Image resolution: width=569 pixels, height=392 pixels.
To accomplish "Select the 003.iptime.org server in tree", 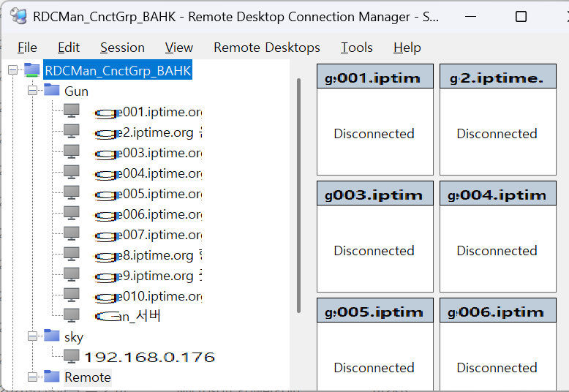I will tap(148, 154).
